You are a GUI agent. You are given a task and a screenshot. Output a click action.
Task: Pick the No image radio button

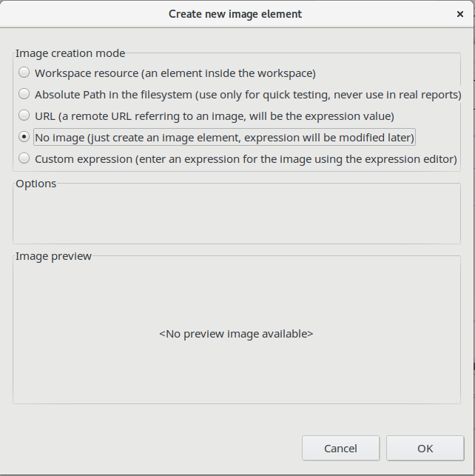[x=24, y=137]
